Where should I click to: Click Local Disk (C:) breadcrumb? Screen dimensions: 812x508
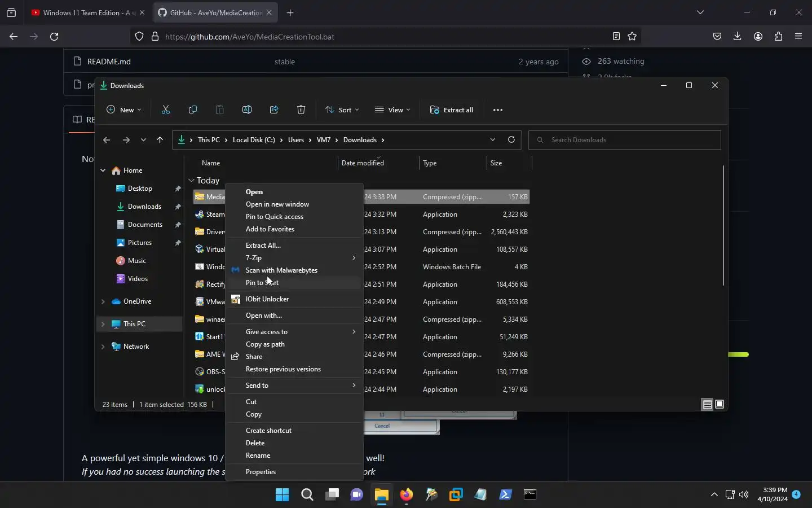(254, 140)
